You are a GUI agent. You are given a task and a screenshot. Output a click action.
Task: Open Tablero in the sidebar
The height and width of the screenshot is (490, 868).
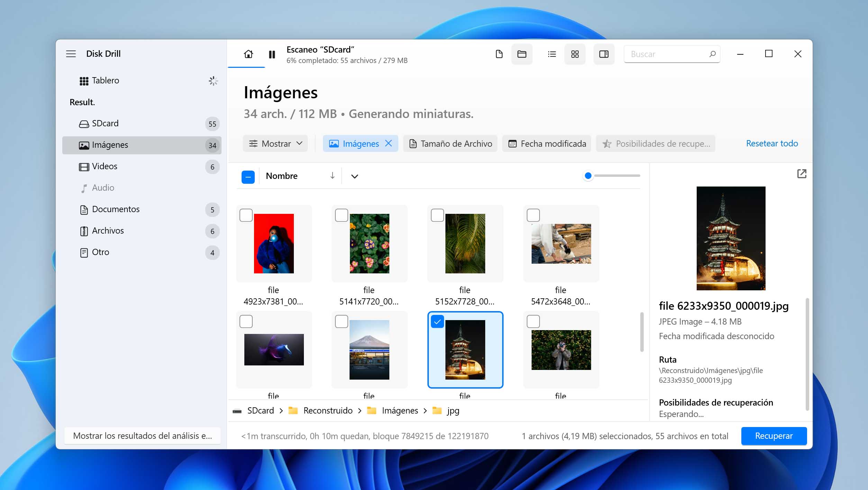tap(142, 81)
